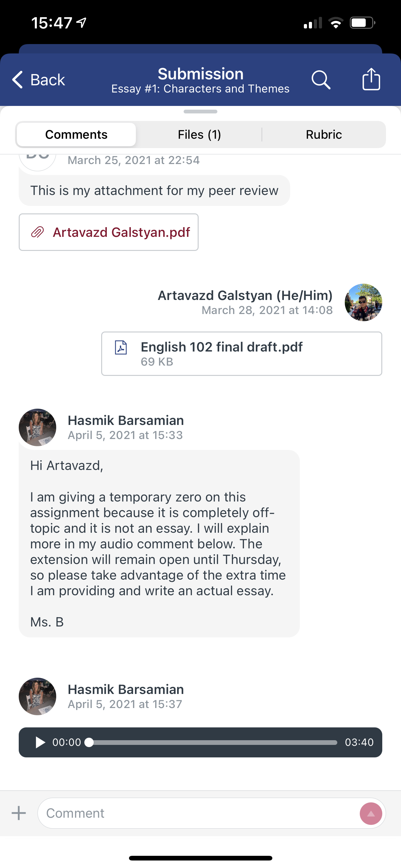Tap the PDF file icon for English 102 draft

click(121, 347)
